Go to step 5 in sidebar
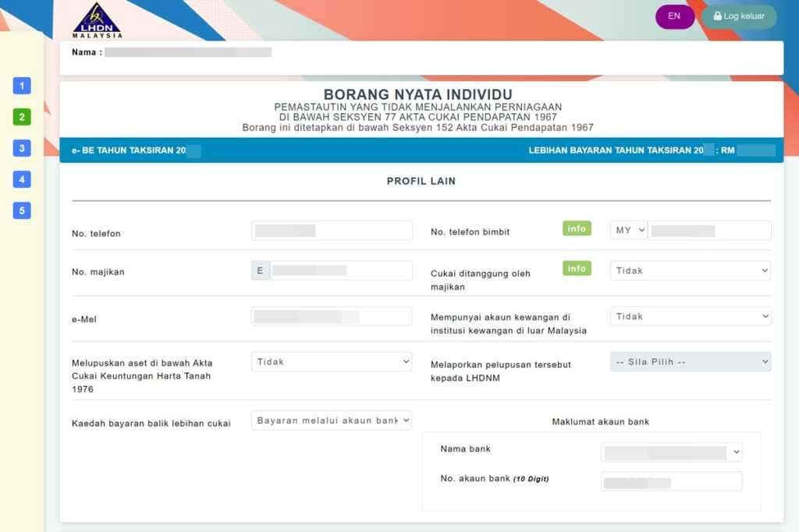Screen dimensions: 799x532 click(x=22, y=211)
